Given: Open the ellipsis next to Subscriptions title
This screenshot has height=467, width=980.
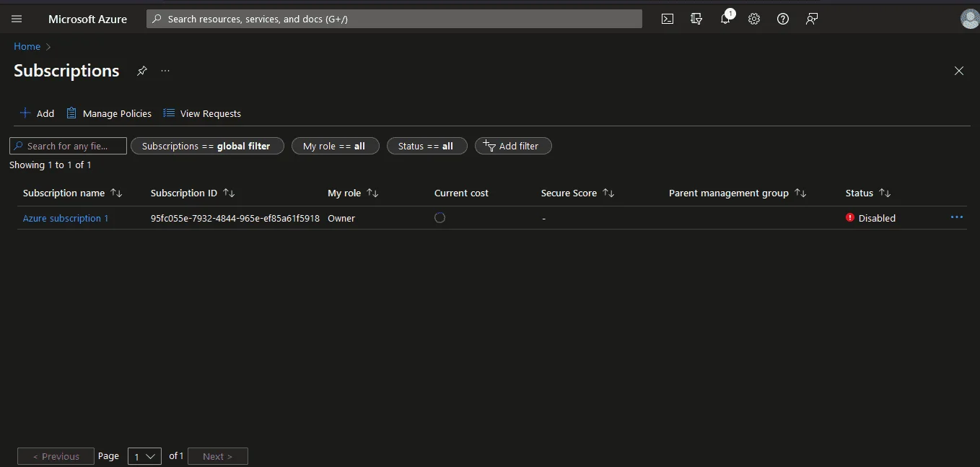Looking at the screenshot, I should click(165, 71).
